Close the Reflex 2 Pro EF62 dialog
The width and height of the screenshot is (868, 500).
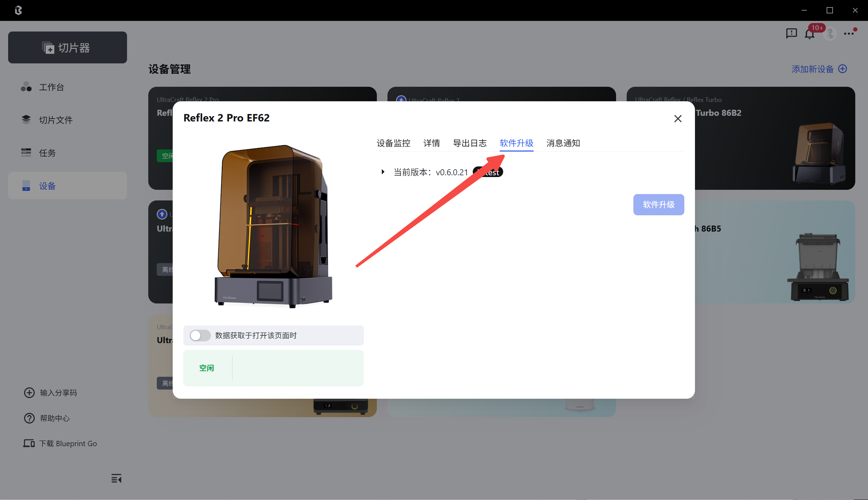(x=678, y=119)
